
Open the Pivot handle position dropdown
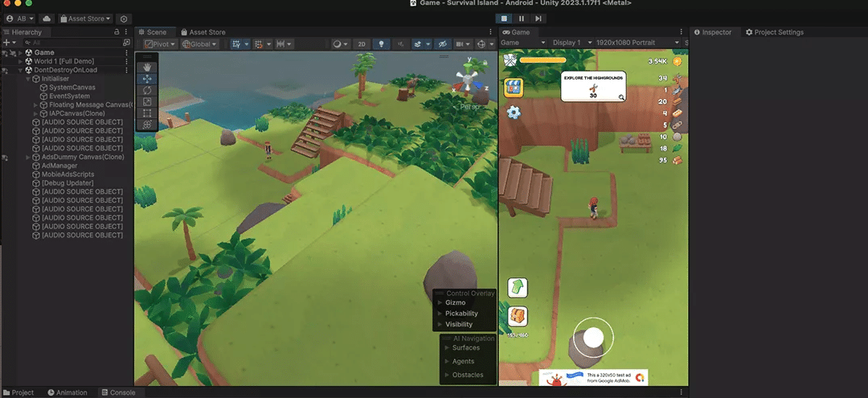(161, 44)
